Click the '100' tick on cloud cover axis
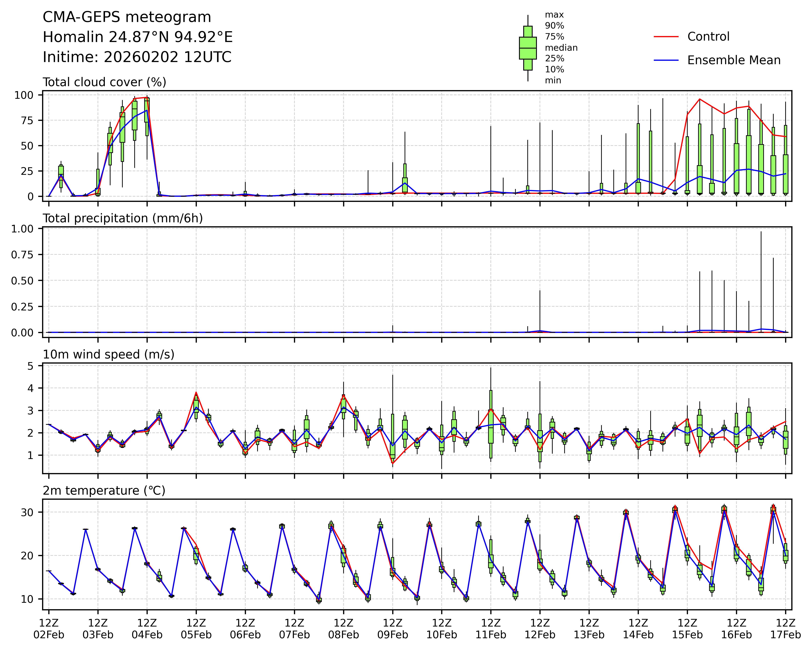The width and height of the screenshot is (812, 651). pos(24,95)
